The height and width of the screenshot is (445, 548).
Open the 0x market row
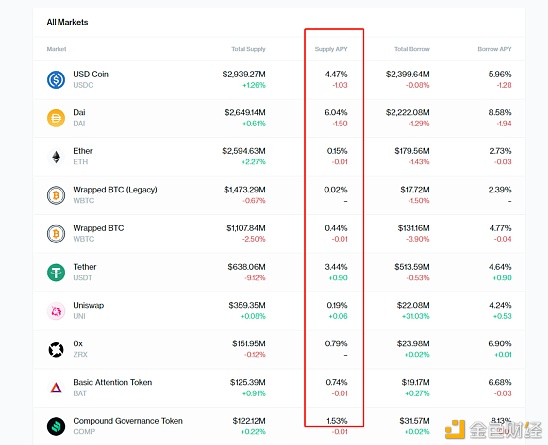pyautogui.click(x=279, y=349)
